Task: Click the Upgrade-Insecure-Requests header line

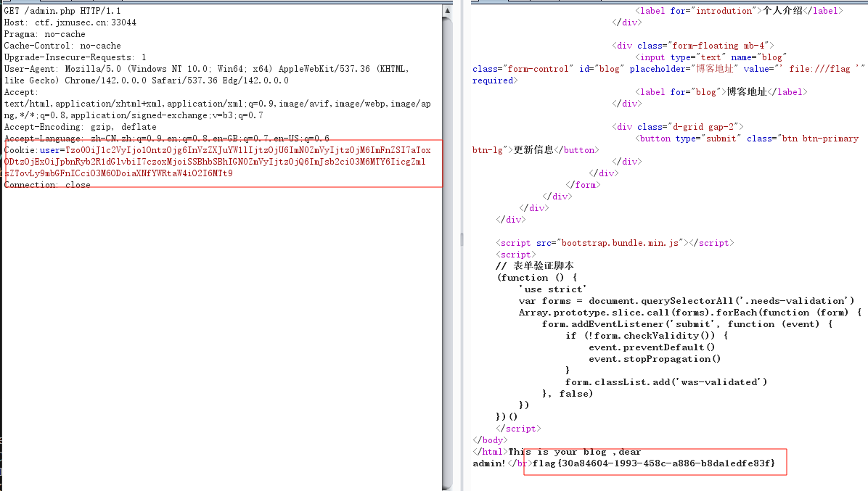Action: 75,57
